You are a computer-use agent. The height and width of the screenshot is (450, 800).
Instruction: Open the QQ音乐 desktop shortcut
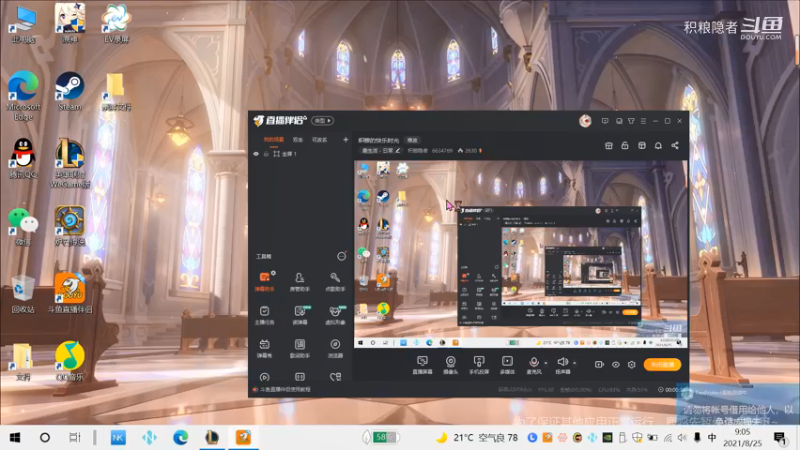(70, 361)
